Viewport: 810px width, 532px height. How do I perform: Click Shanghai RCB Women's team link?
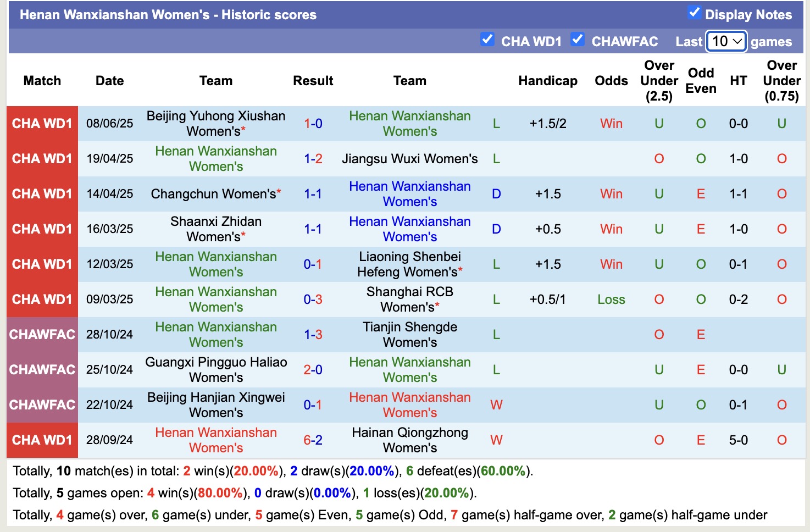[x=409, y=299]
